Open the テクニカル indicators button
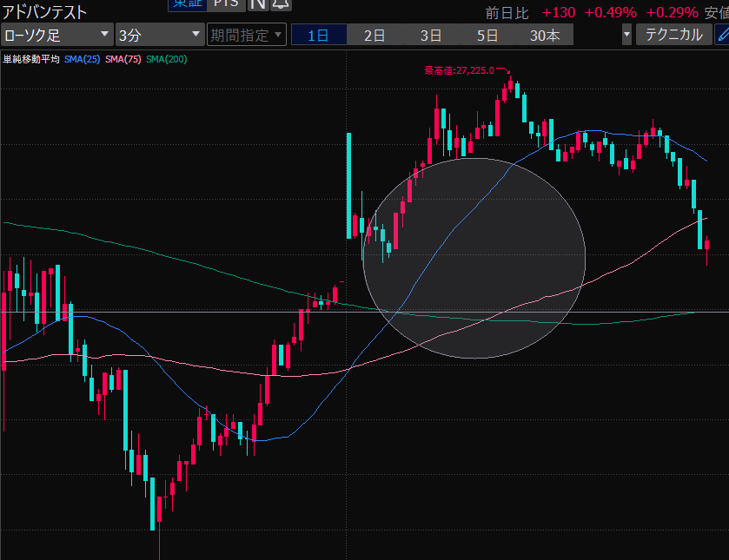 (673, 36)
